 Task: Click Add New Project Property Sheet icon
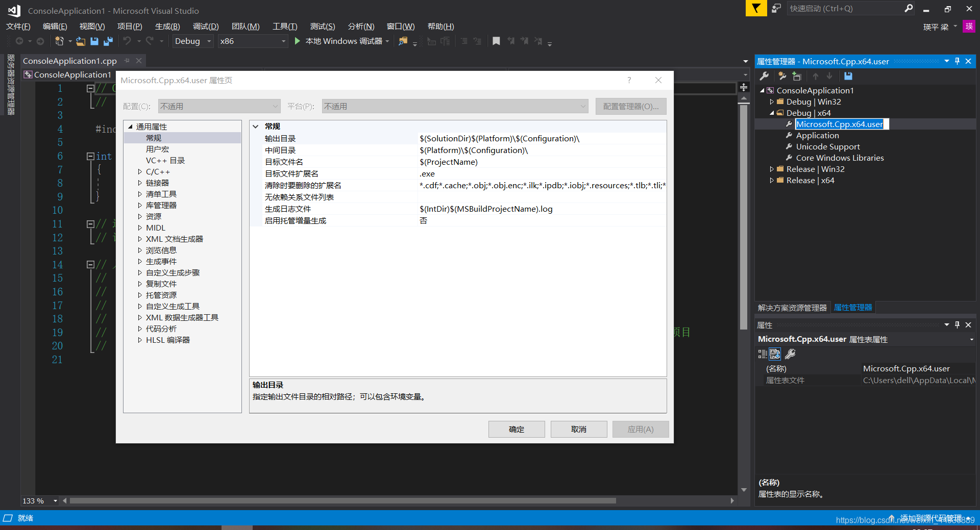[x=782, y=76]
